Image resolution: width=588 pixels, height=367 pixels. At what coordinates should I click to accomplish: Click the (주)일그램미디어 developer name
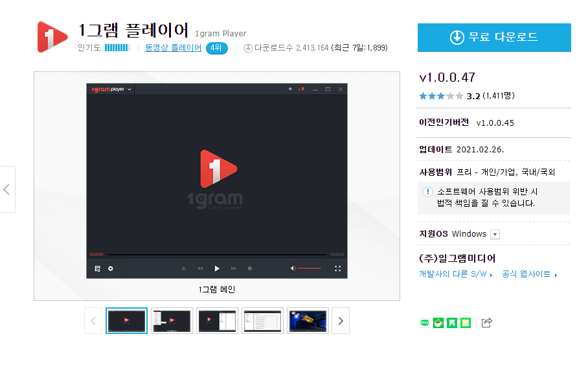[457, 259]
